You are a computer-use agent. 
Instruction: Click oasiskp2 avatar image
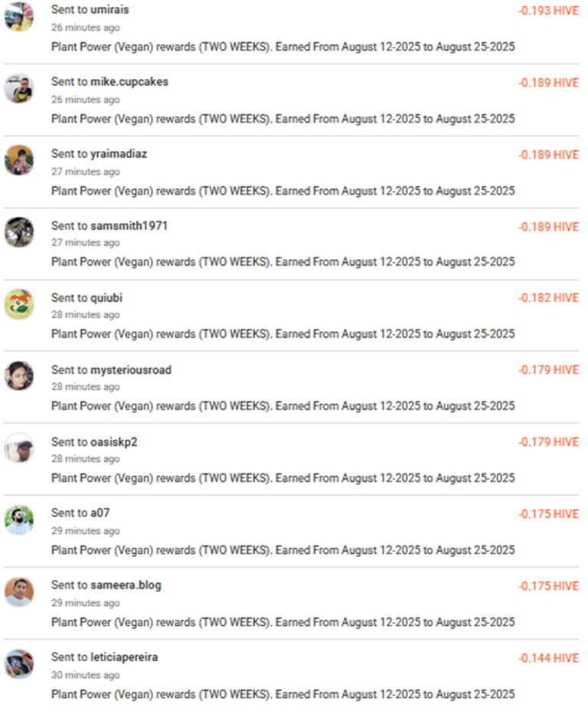[x=19, y=448]
